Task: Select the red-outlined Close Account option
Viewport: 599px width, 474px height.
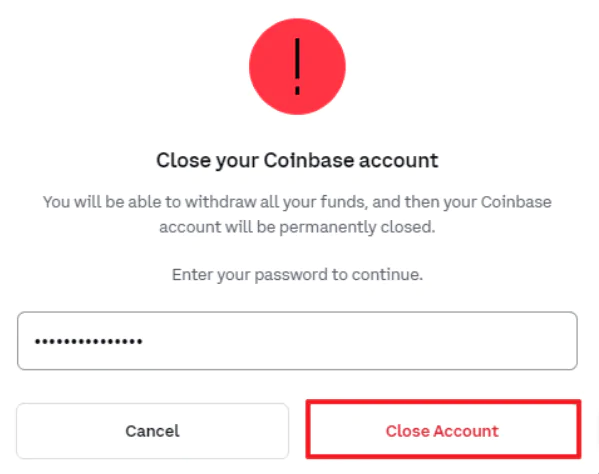Action: tap(443, 429)
